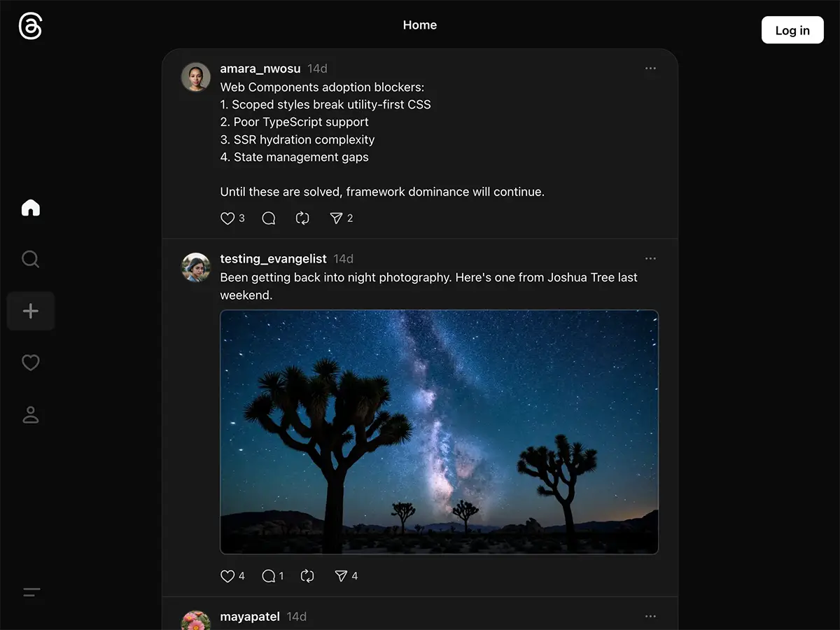The height and width of the screenshot is (630, 840).
Task: Open more options on testing_evangelist's post
Action: pyautogui.click(x=650, y=258)
